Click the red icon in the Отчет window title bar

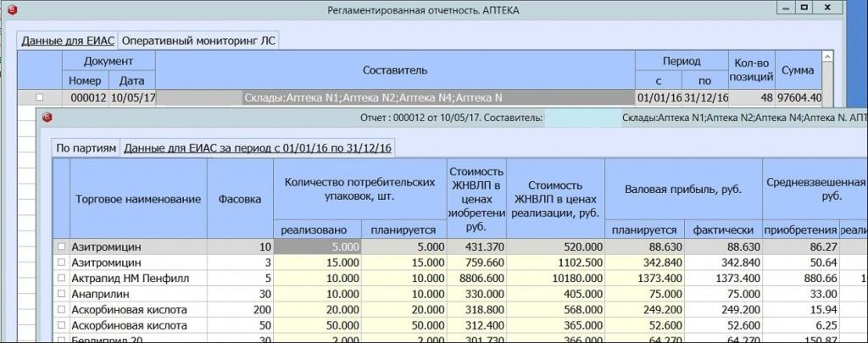click(47, 117)
